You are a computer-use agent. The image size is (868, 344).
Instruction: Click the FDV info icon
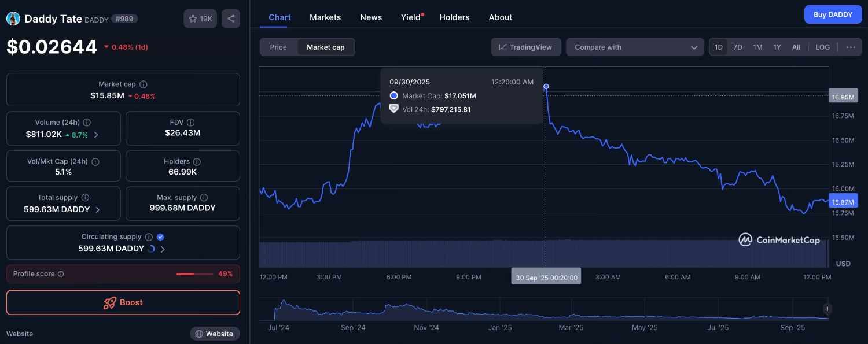(x=190, y=123)
